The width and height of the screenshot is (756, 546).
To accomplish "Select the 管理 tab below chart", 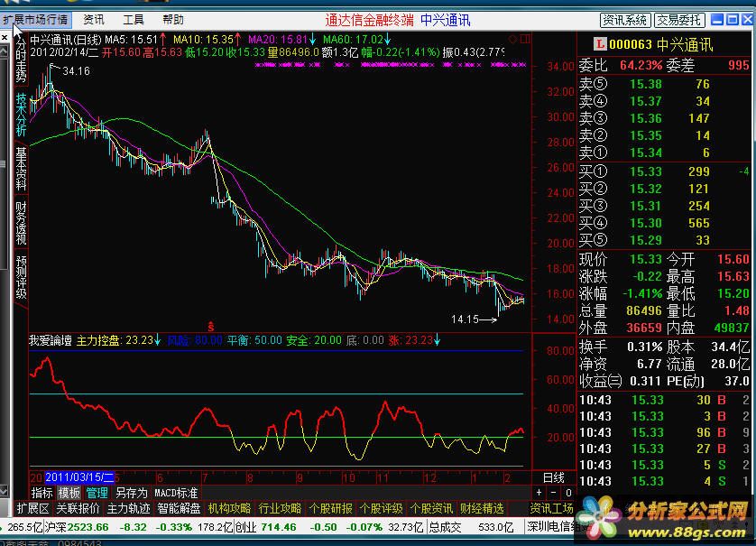I will 97,493.
